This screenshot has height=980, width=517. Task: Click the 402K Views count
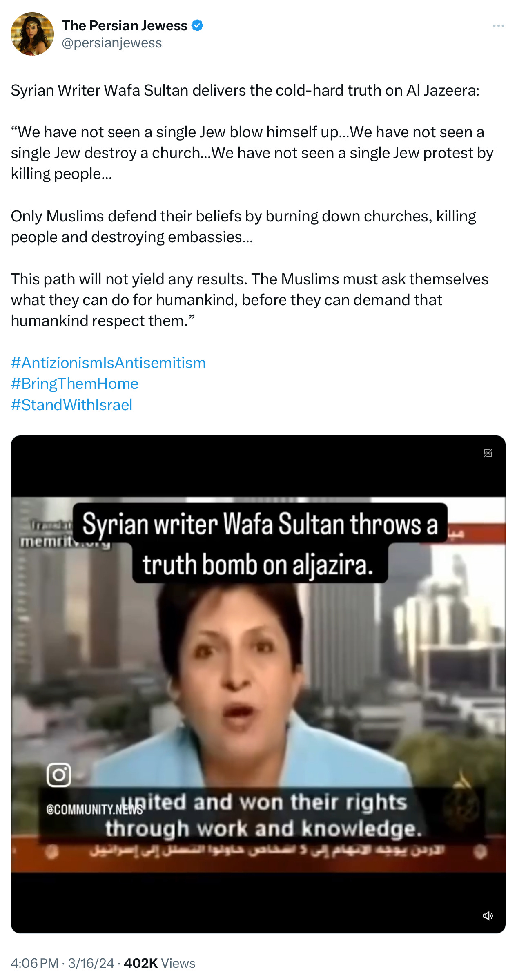(159, 963)
